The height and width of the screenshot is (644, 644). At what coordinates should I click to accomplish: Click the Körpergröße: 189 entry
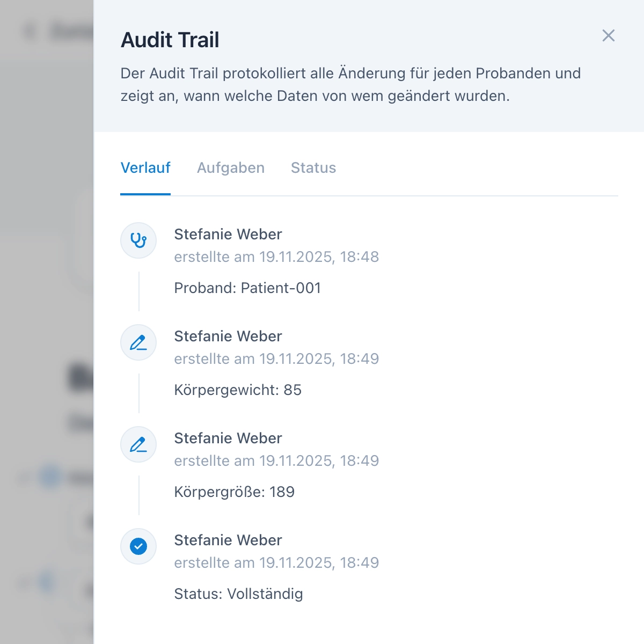coord(235,492)
